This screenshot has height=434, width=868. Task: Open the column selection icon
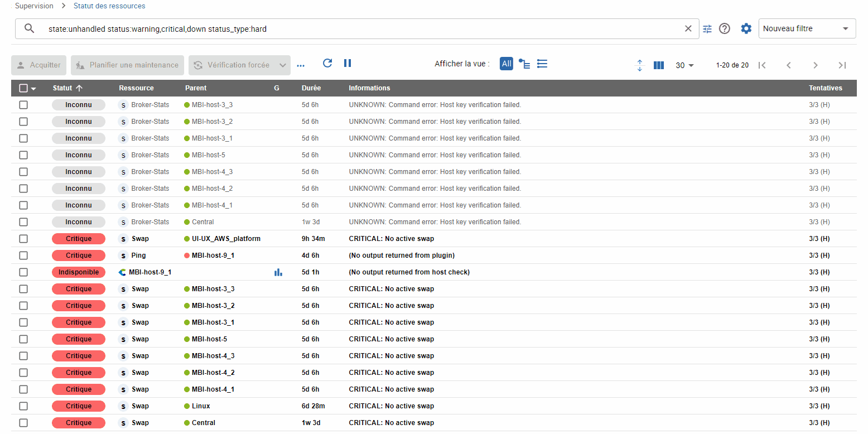point(659,65)
